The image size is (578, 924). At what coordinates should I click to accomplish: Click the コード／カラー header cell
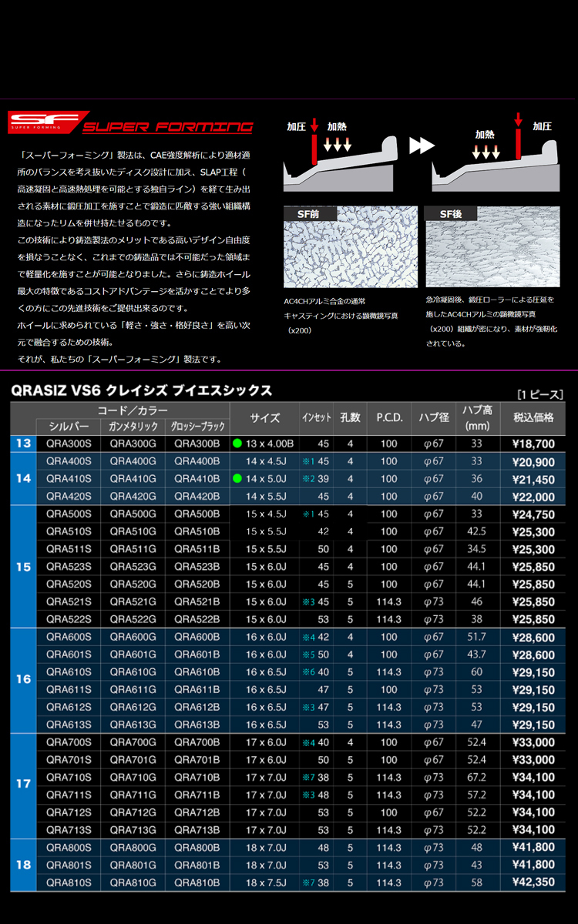[133, 410]
